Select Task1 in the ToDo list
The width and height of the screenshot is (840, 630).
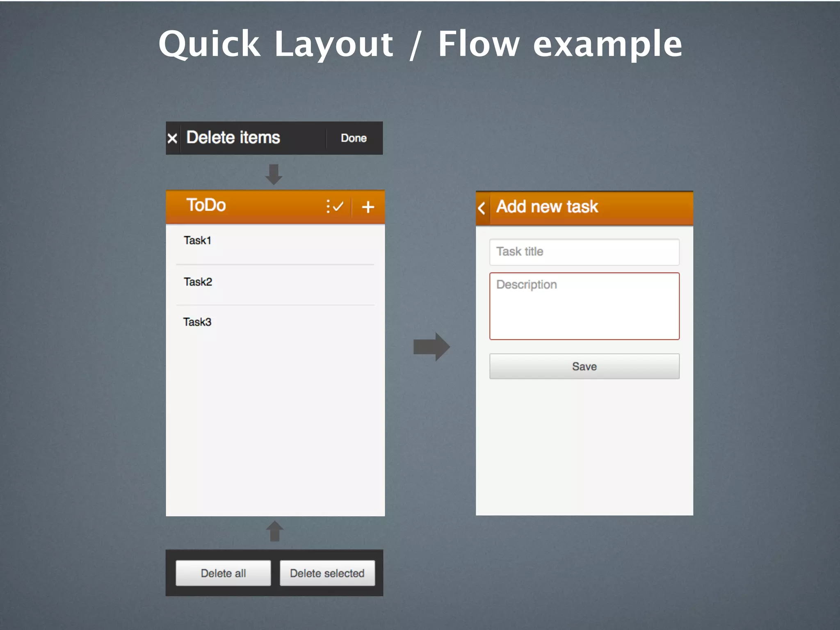(275, 244)
